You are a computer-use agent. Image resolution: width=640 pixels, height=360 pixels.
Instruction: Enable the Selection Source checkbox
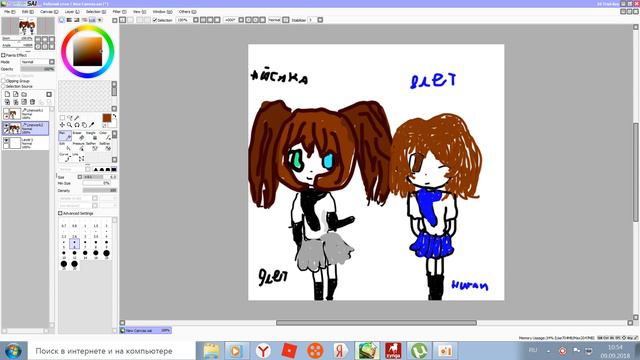coord(3,86)
